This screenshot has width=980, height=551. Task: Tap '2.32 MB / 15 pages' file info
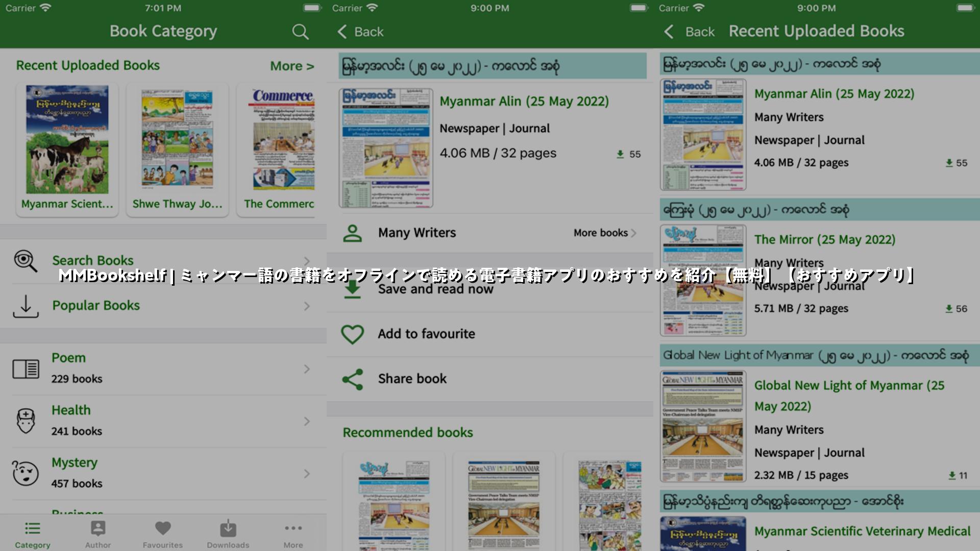pyautogui.click(x=801, y=475)
